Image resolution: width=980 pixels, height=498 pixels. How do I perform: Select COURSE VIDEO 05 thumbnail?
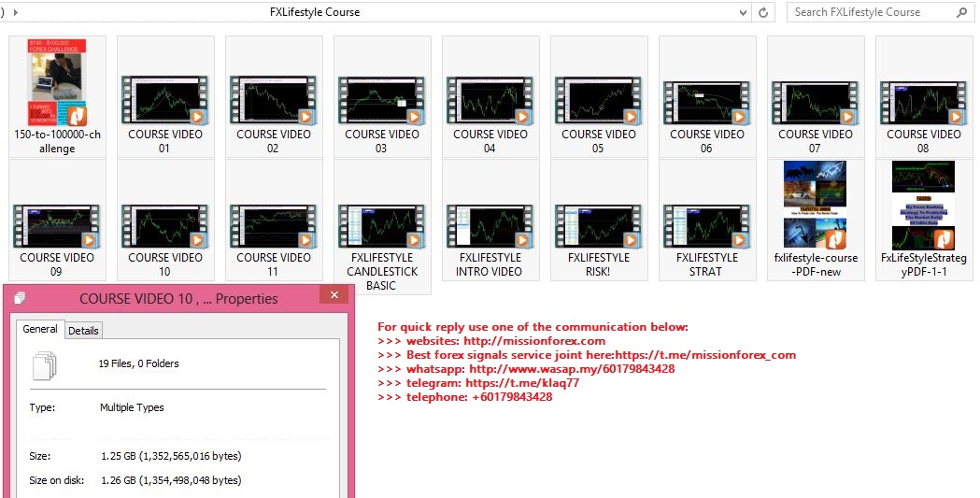(x=598, y=100)
